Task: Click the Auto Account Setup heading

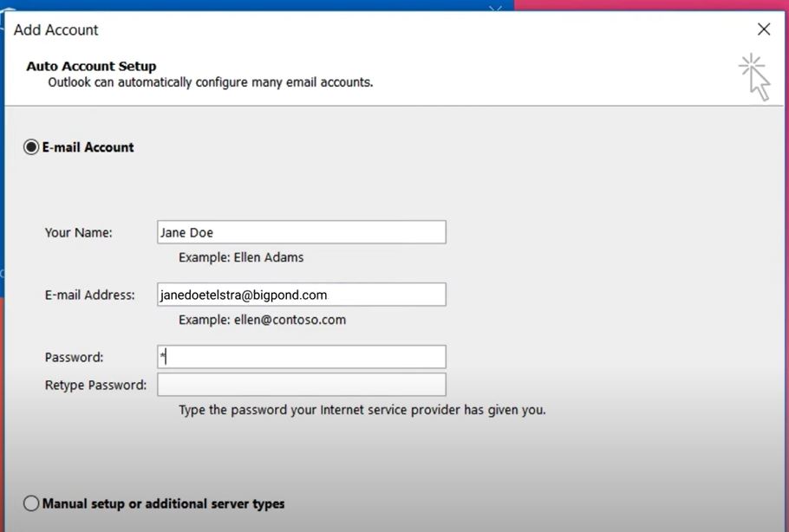Action: (91, 66)
